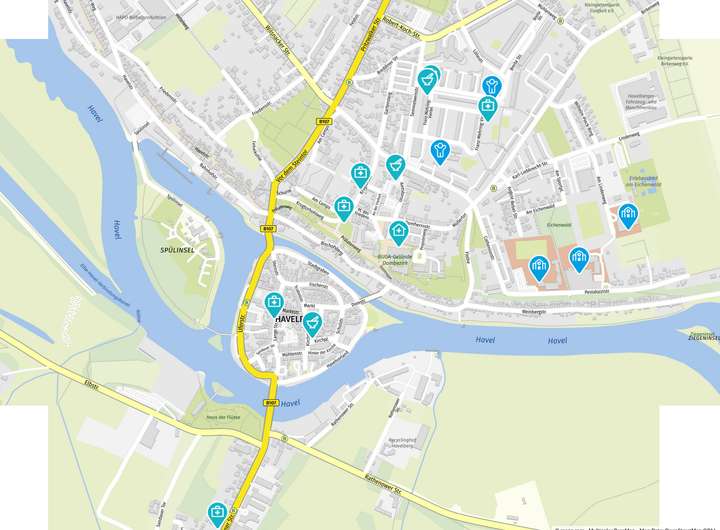Open the pharmacy marker on the old town island
720x530 pixels.
pyautogui.click(x=312, y=324)
